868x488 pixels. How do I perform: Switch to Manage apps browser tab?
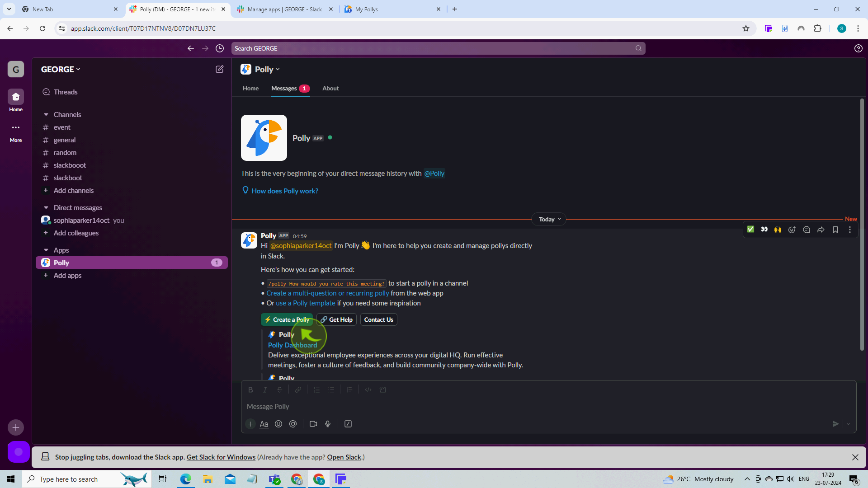tap(285, 9)
